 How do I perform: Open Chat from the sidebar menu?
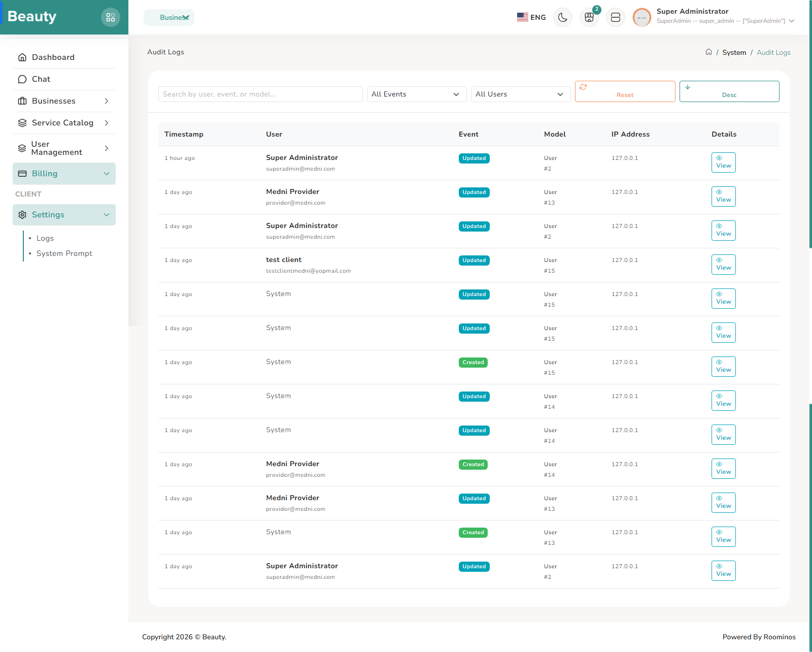(41, 79)
